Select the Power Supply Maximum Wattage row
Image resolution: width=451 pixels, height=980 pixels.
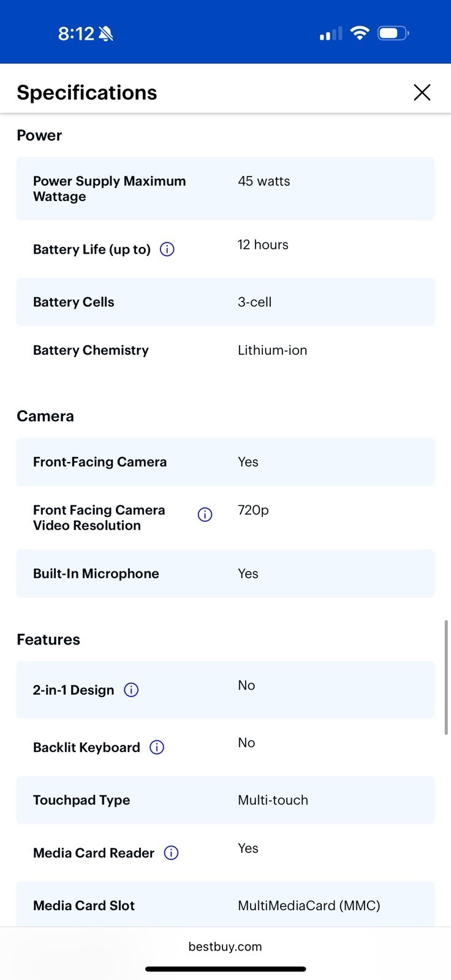225,189
